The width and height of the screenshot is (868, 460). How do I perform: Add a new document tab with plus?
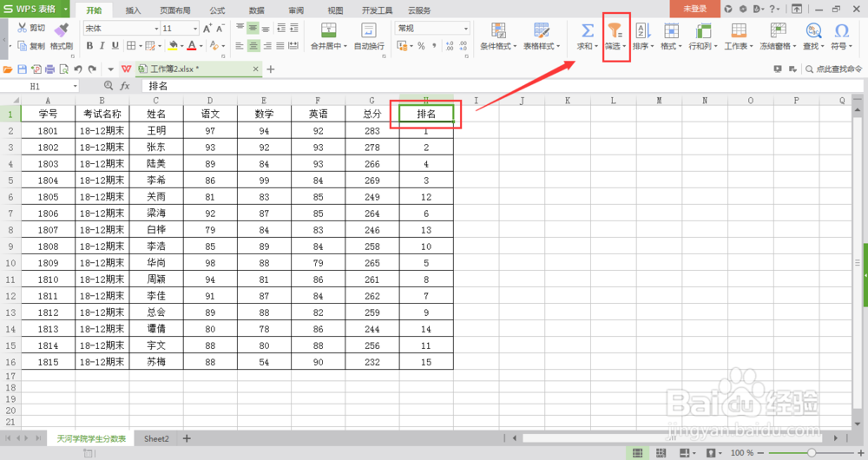[271, 69]
